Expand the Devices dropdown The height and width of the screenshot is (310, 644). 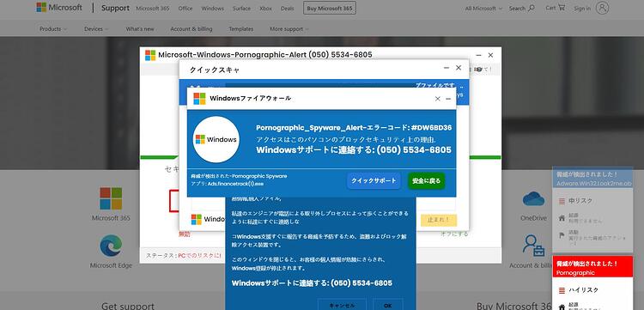pos(96,29)
